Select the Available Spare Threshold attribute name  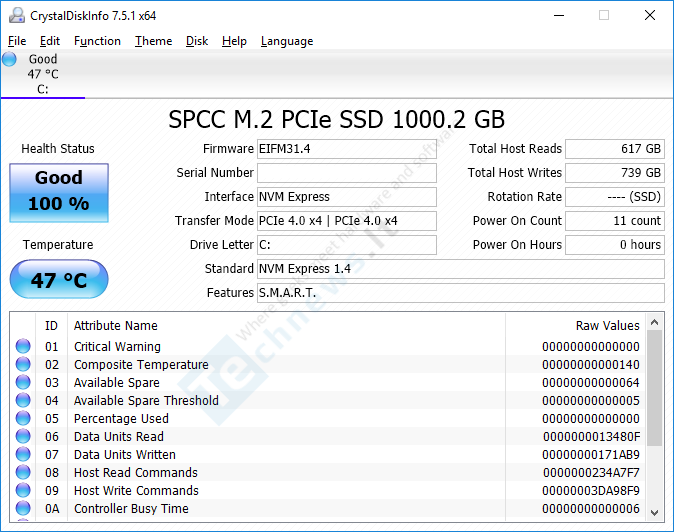[x=146, y=401]
